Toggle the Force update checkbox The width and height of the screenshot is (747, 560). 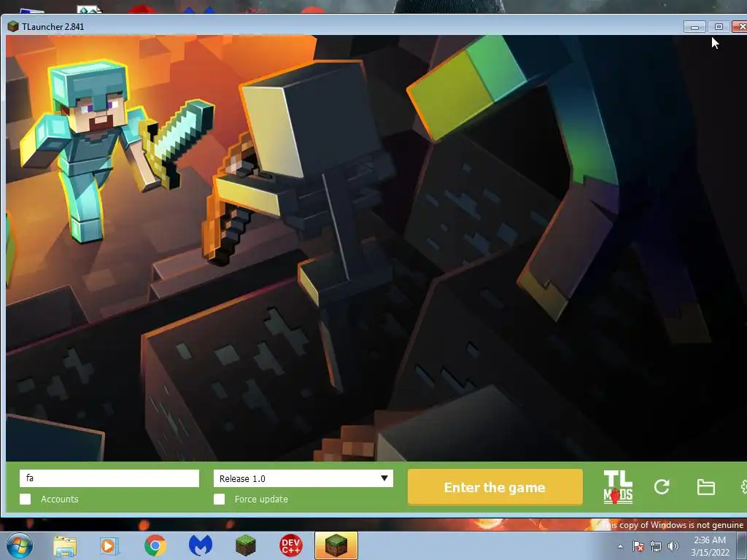point(219,499)
